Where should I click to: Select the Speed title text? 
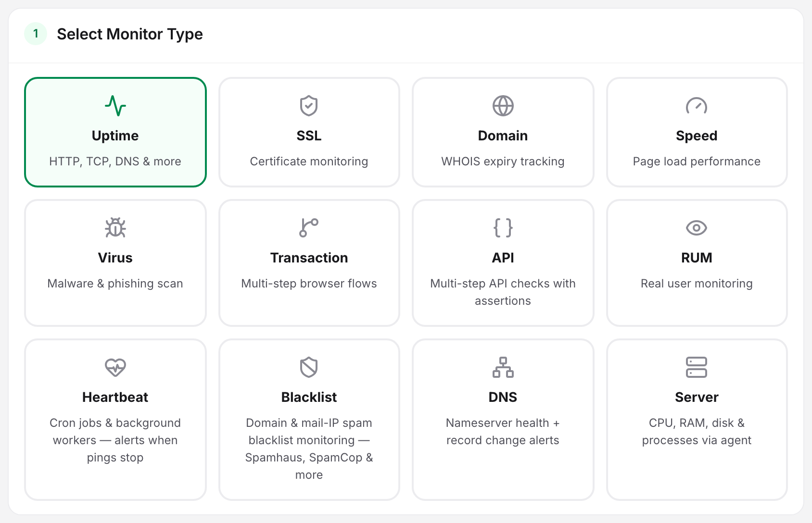click(x=697, y=136)
